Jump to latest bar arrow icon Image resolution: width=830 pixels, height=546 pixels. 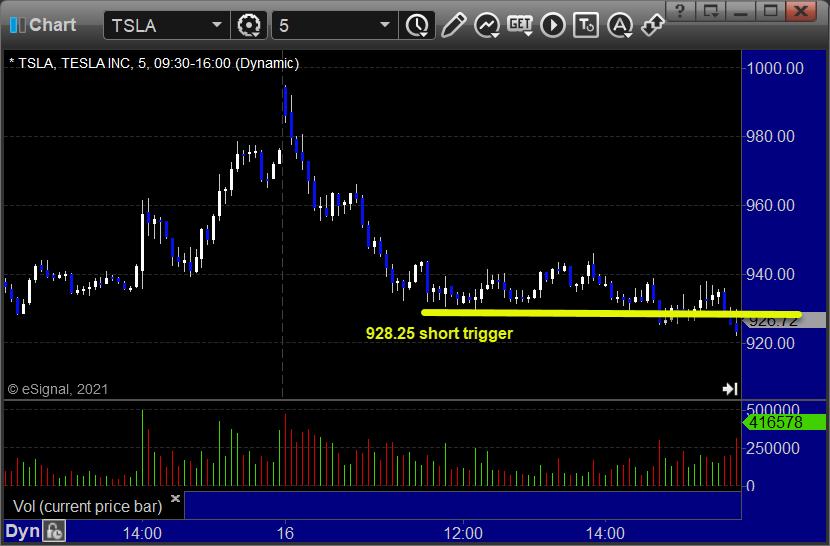click(x=730, y=389)
